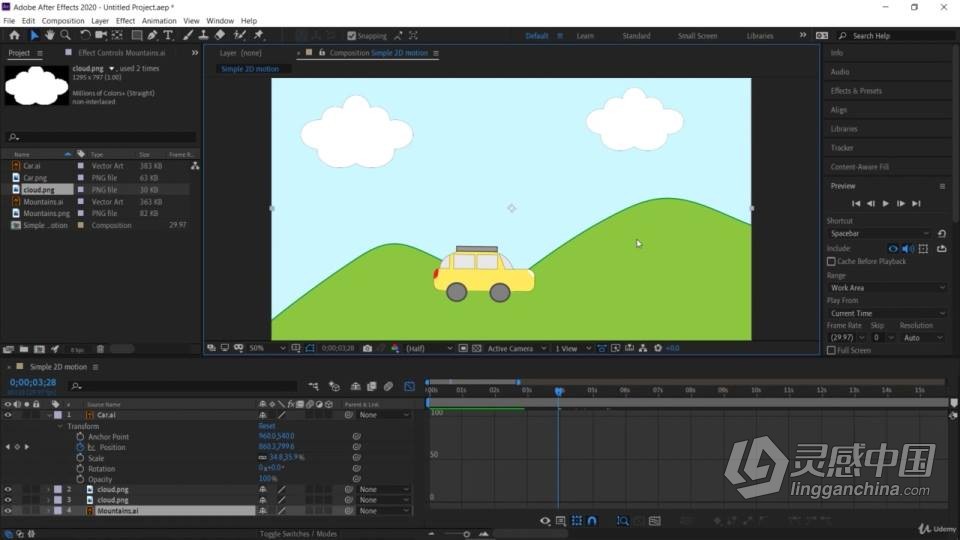Select the Clone Stamp tool
The image size is (960, 540).
pyautogui.click(x=203, y=36)
